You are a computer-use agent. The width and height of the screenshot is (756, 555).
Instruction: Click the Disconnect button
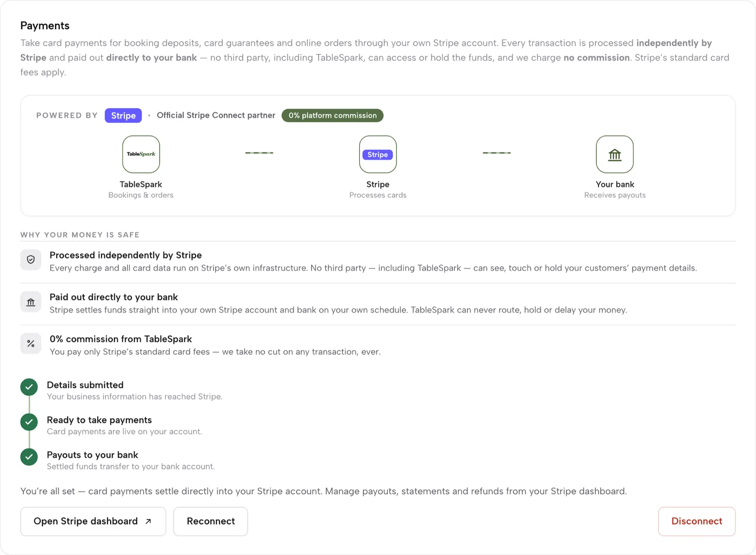pos(697,521)
